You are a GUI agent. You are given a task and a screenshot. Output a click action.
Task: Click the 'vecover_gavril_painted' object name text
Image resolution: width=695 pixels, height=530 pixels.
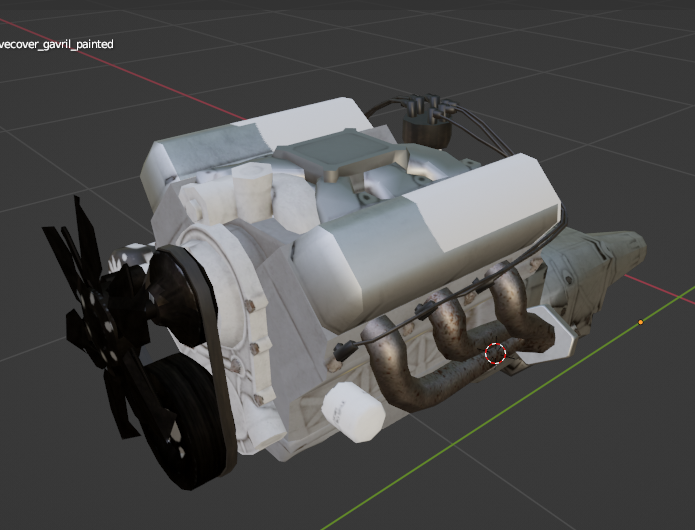pos(57,44)
